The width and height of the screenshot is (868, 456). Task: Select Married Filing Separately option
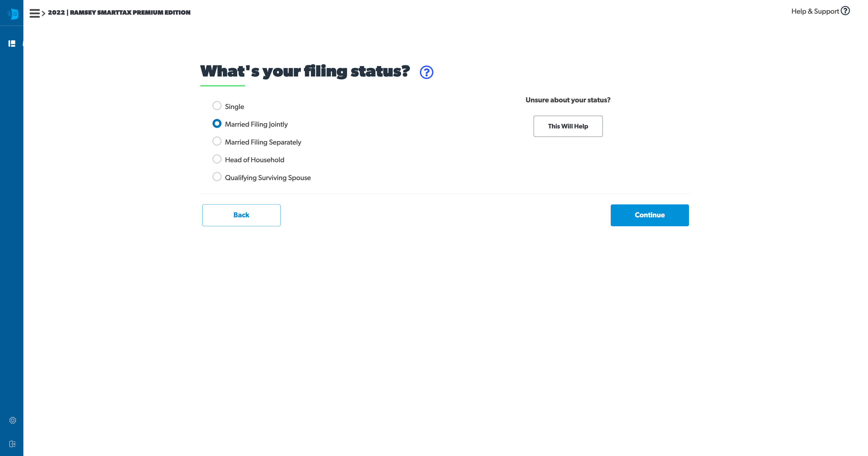(217, 141)
